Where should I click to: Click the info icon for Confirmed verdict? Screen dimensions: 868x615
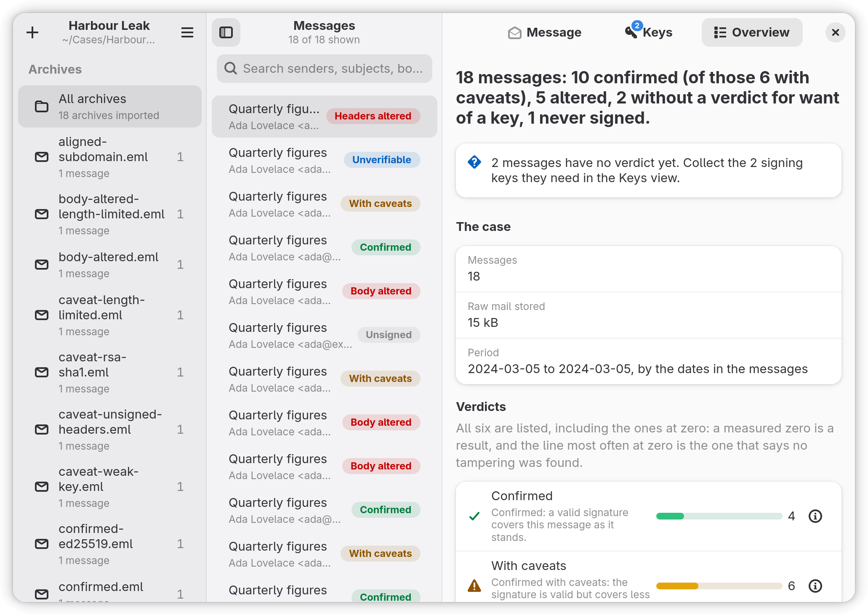815,516
